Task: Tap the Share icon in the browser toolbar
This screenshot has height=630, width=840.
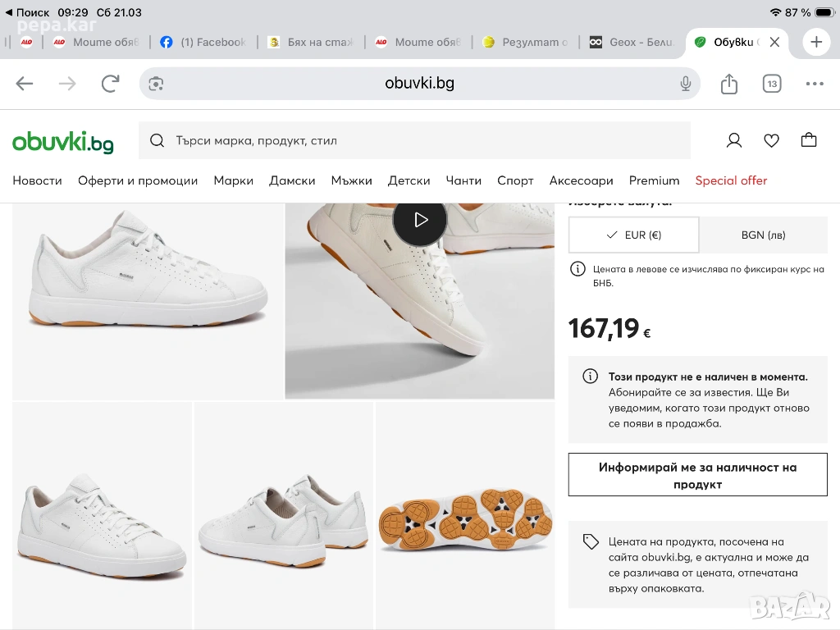Action: (729, 84)
